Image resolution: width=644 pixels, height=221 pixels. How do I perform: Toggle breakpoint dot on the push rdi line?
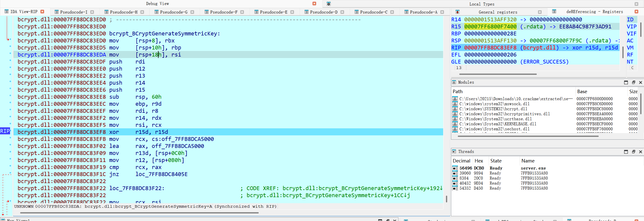[10, 61]
